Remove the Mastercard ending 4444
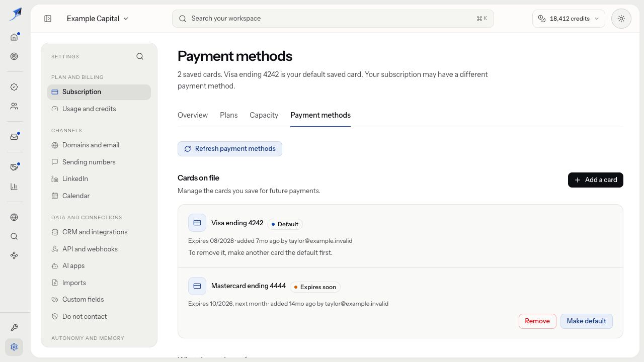The width and height of the screenshot is (644, 362). [537, 321]
